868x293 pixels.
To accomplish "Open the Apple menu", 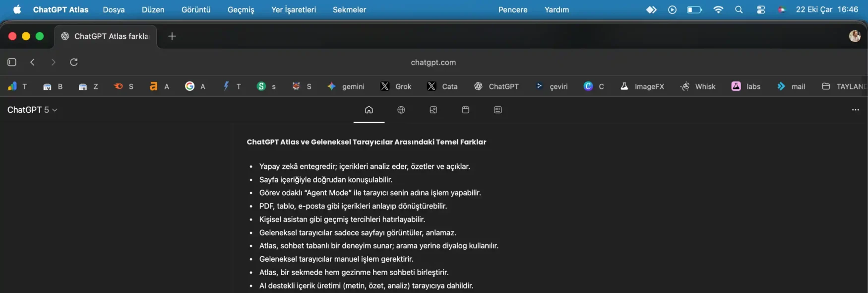I will coord(17,9).
